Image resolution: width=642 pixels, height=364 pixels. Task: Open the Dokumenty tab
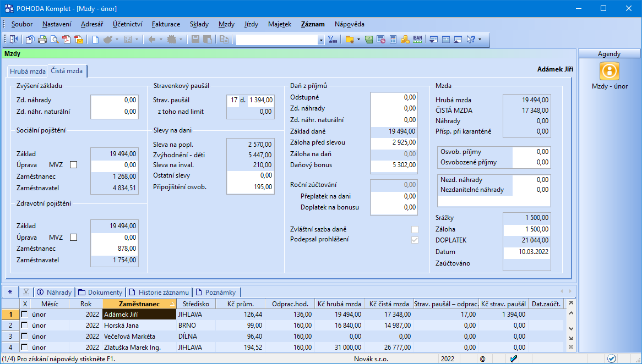coord(100,292)
